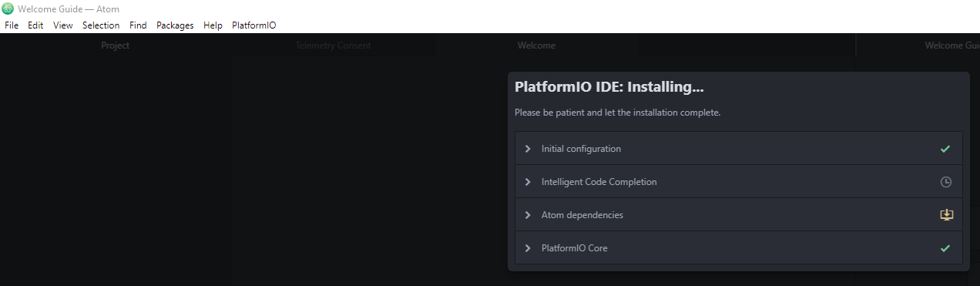
Task: Open the Packages menu
Action: pos(175,25)
